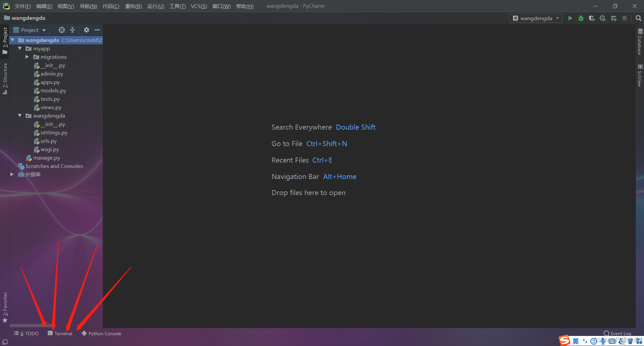Open the Event Log

click(617, 334)
